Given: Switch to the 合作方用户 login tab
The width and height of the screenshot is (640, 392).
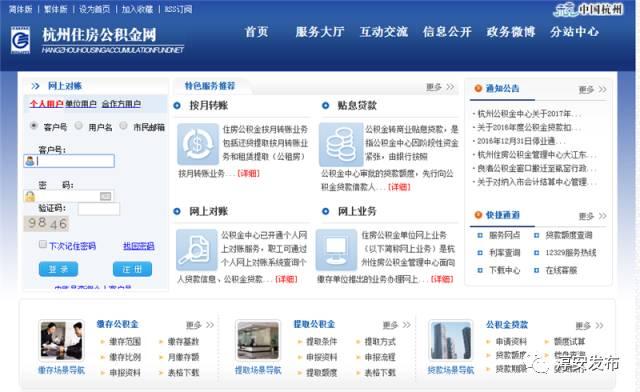Looking at the screenshot, I should (121, 104).
